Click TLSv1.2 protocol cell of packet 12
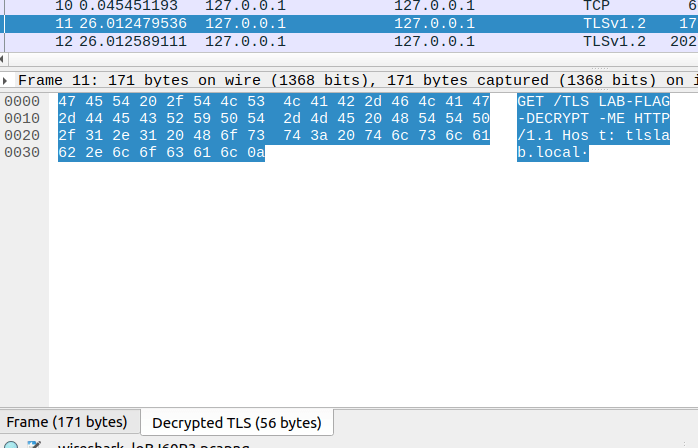Screen dimensions: 698x448 coord(614,41)
